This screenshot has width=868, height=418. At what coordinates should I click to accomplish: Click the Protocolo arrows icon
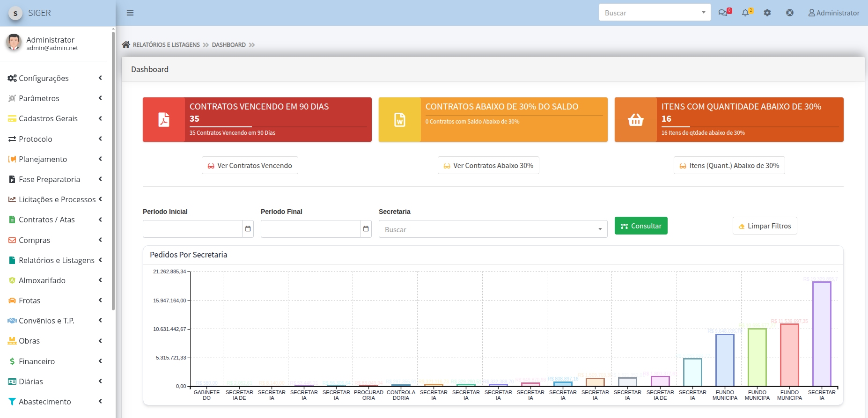tap(12, 139)
